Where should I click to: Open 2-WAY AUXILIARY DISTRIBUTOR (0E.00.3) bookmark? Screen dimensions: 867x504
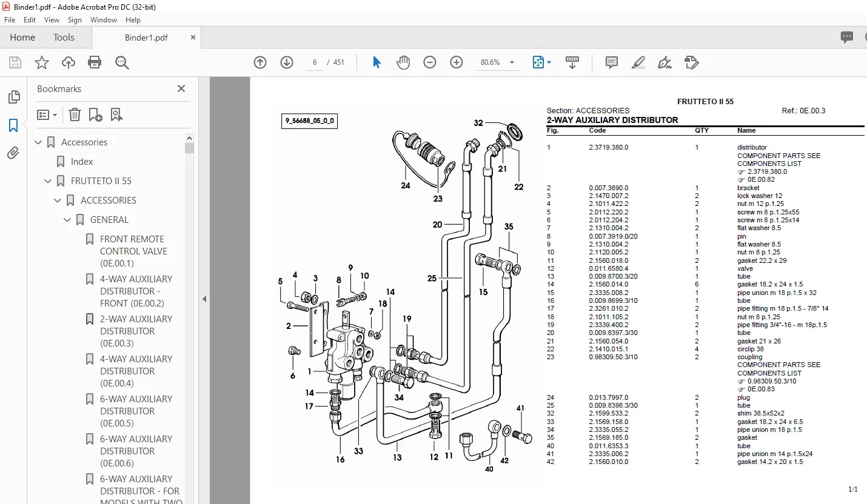pyautogui.click(x=136, y=331)
